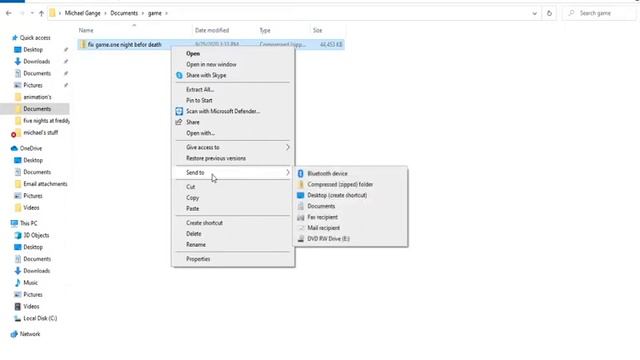
Task: Open Downloads under Quick access
Action: tap(37, 62)
